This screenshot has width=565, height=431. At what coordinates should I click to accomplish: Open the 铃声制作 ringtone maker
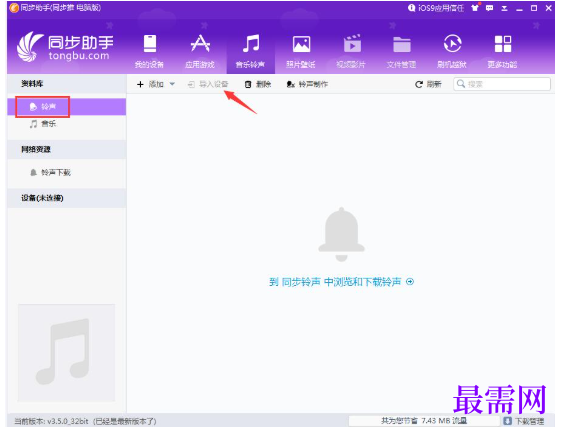pos(307,84)
